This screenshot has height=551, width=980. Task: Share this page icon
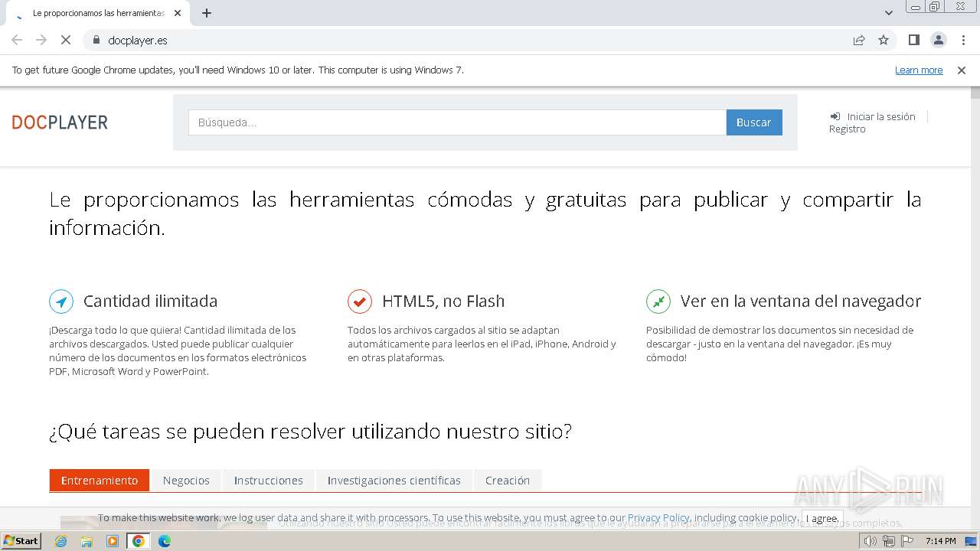[859, 40]
